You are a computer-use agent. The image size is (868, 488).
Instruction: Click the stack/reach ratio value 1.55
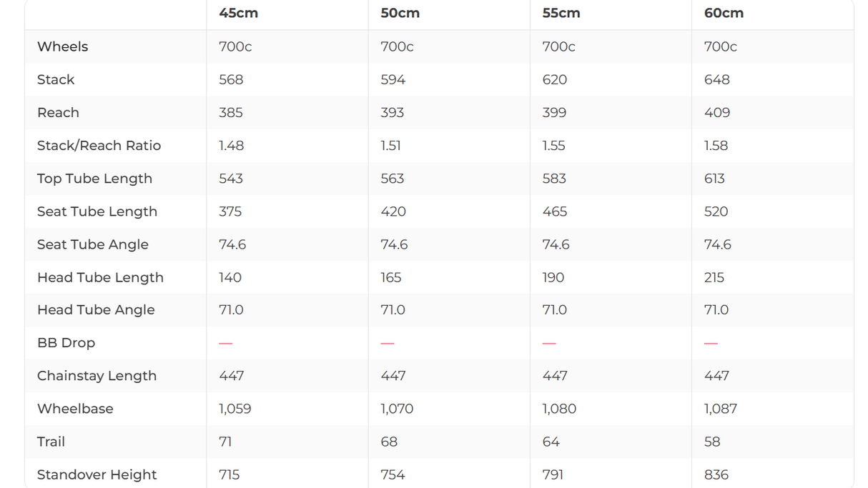(553, 146)
